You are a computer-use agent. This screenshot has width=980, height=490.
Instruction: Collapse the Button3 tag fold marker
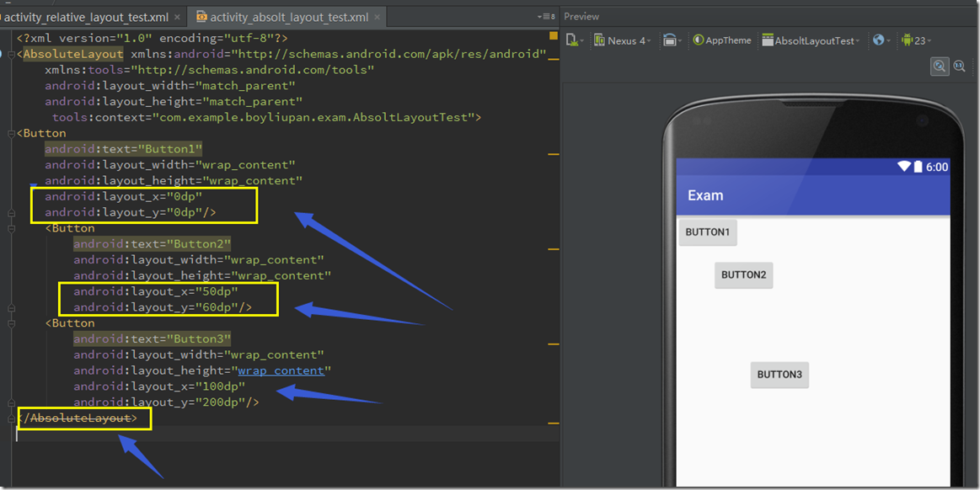(x=11, y=323)
